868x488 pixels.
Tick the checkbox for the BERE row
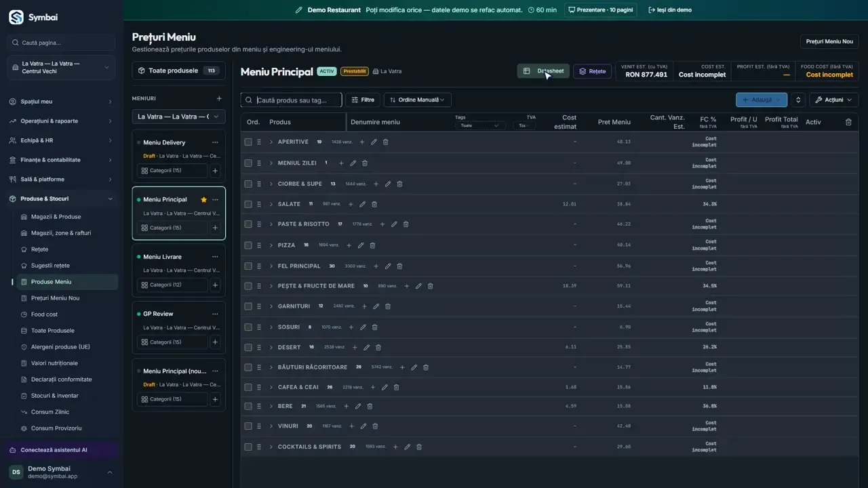click(x=248, y=407)
